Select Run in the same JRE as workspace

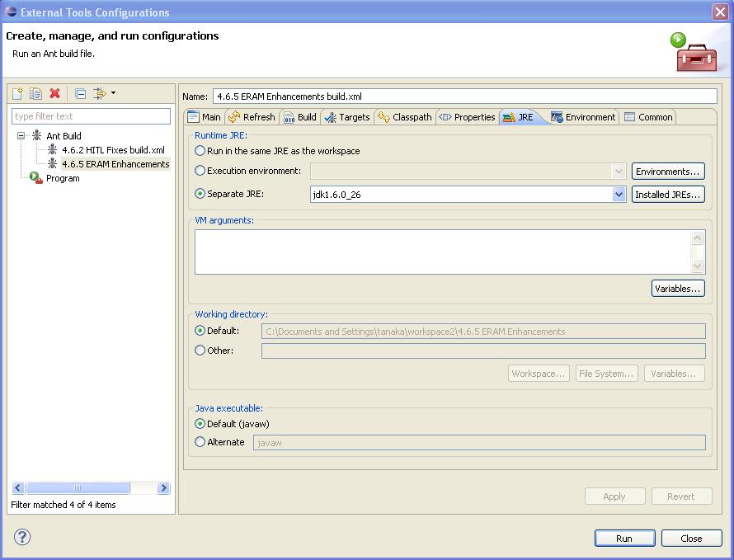tap(200, 151)
